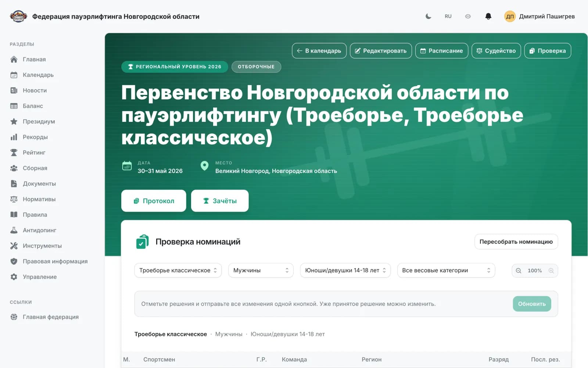Click the Федерация пауэрлифтинга Новгородской области title

116,16
